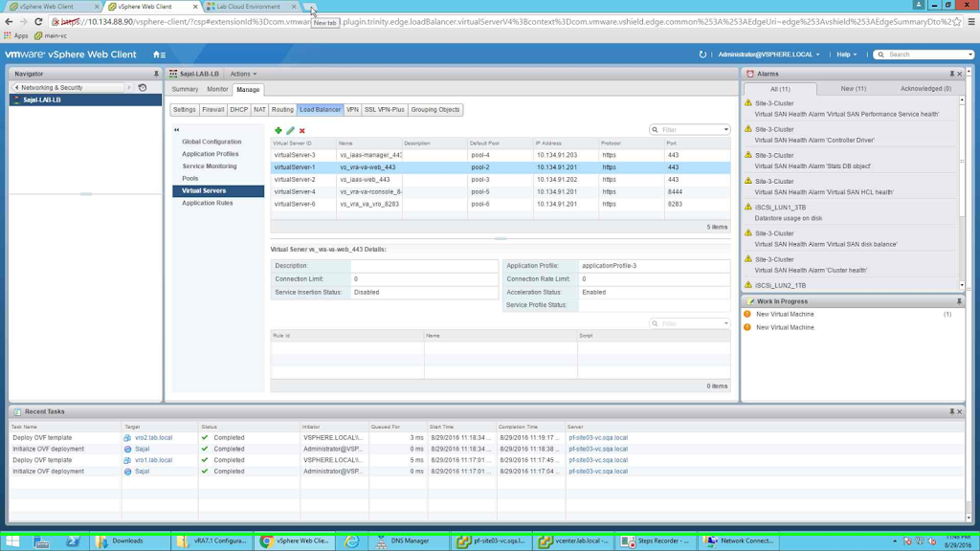Add a new virtual server with green plus
Screen dimensions: 980x551
pyautogui.click(x=278, y=130)
